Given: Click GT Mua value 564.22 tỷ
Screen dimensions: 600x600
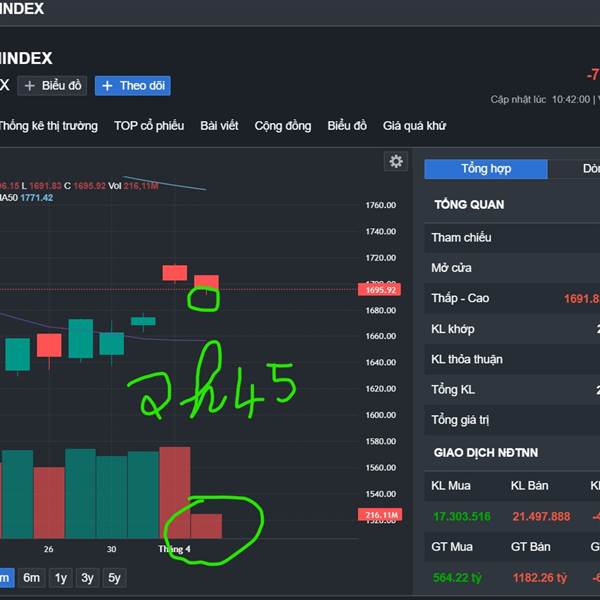Looking at the screenshot, I should coord(457,577).
